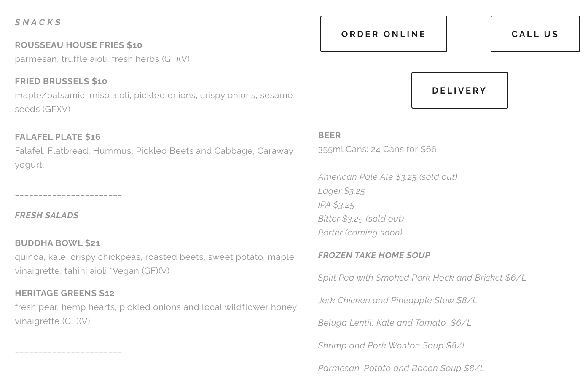Click the Frozen Take Home Soup heading
The height and width of the screenshot is (377, 588).
click(374, 255)
